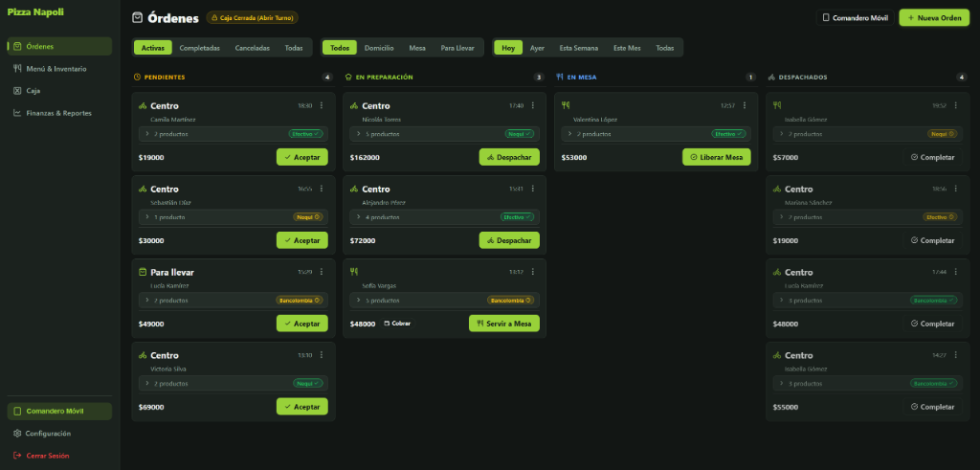Open options menu for Camila Martínez order
Viewport: 980px width, 470px height.
(322, 105)
